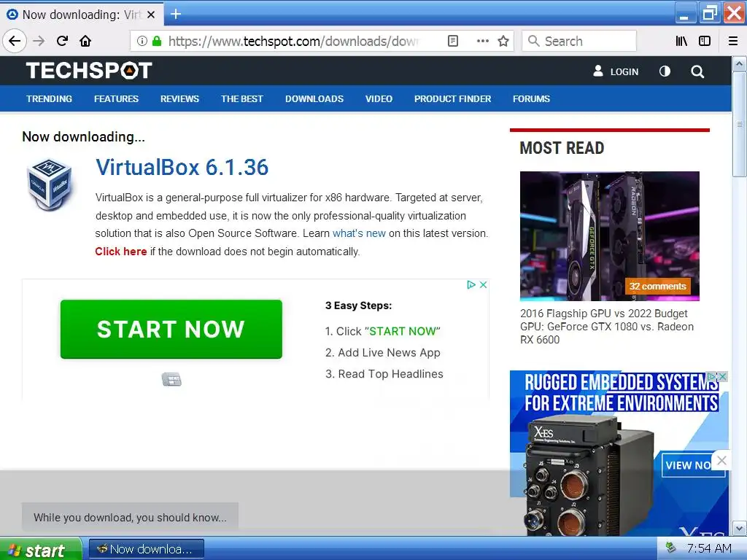Toggle reader view icon in address bar
747x560 pixels.
tap(453, 41)
